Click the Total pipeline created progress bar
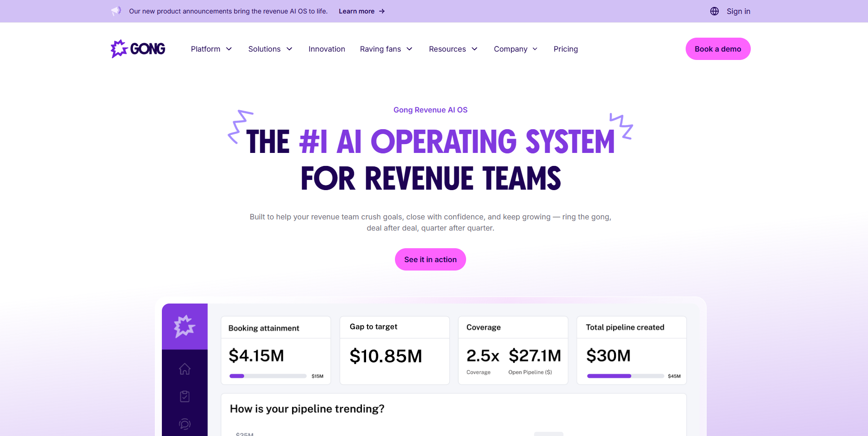Screen dimensions: 868x436 pyautogui.click(x=625, y=376)
